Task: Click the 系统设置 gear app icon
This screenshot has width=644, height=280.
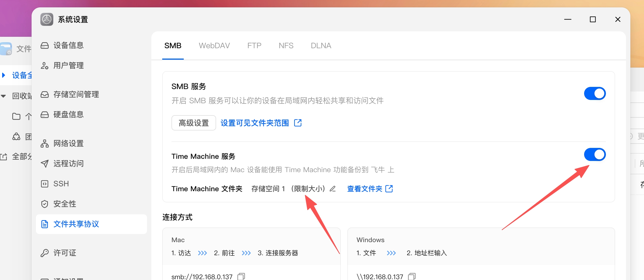Action: click(x=47, y=19)
